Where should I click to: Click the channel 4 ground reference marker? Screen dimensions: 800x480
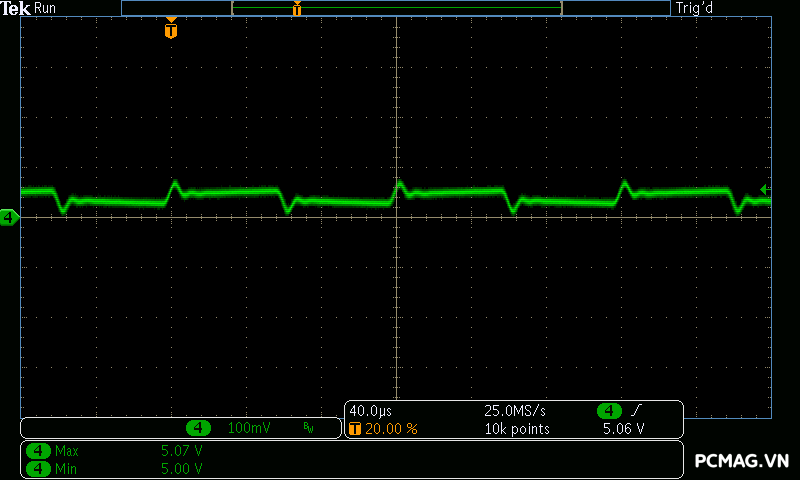tap(9, 217)
